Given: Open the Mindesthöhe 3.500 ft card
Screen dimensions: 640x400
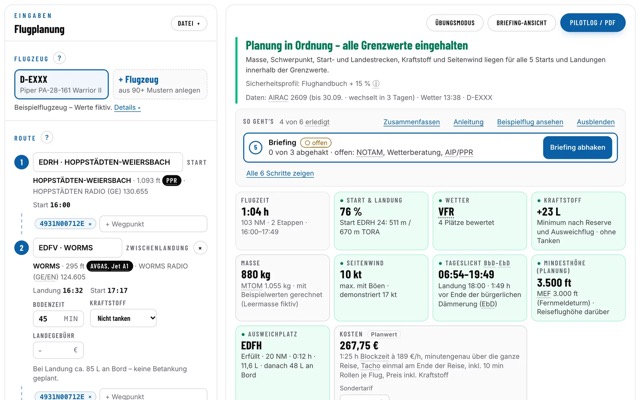Looking at the screenshot, I should pos(578,288).
